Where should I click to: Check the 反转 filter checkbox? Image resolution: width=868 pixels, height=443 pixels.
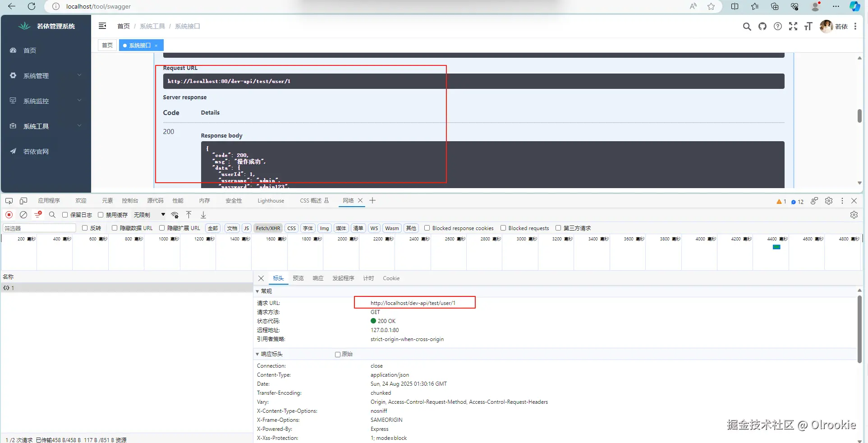pyautogui.click(x=85, y=228)
